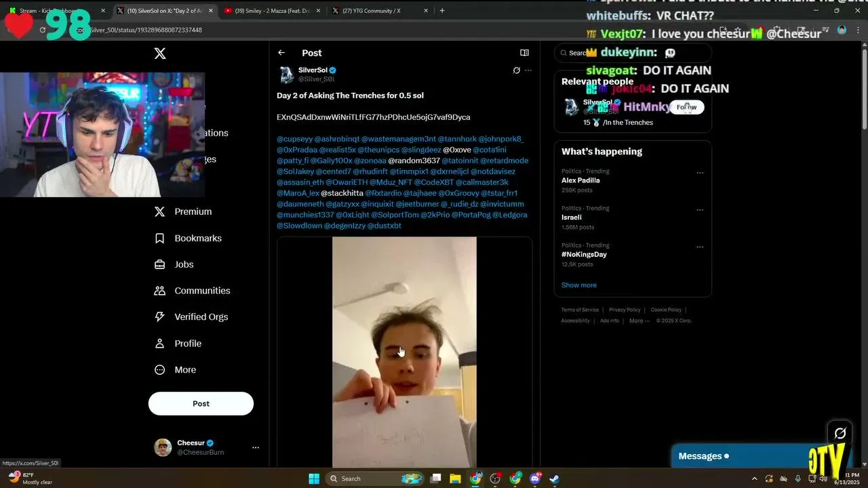Open the @stackhitta mention
The image size is (868, 488).
tap(342, 193)
